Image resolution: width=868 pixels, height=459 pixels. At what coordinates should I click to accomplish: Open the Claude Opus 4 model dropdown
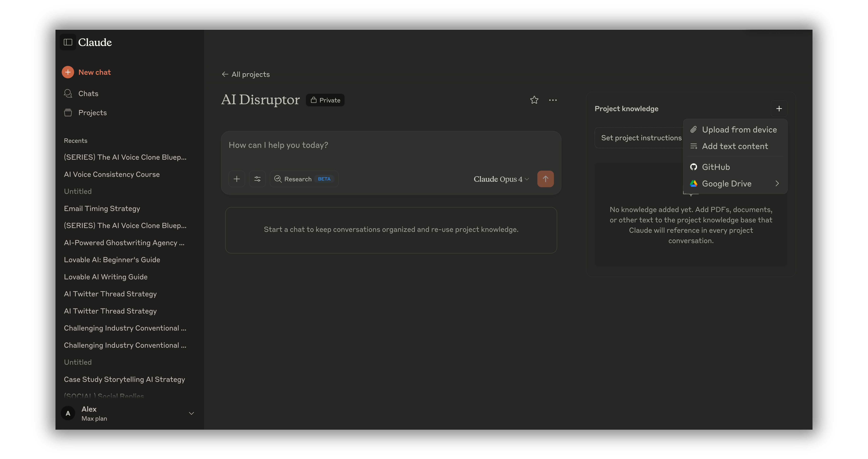click(x=501, y=179)
